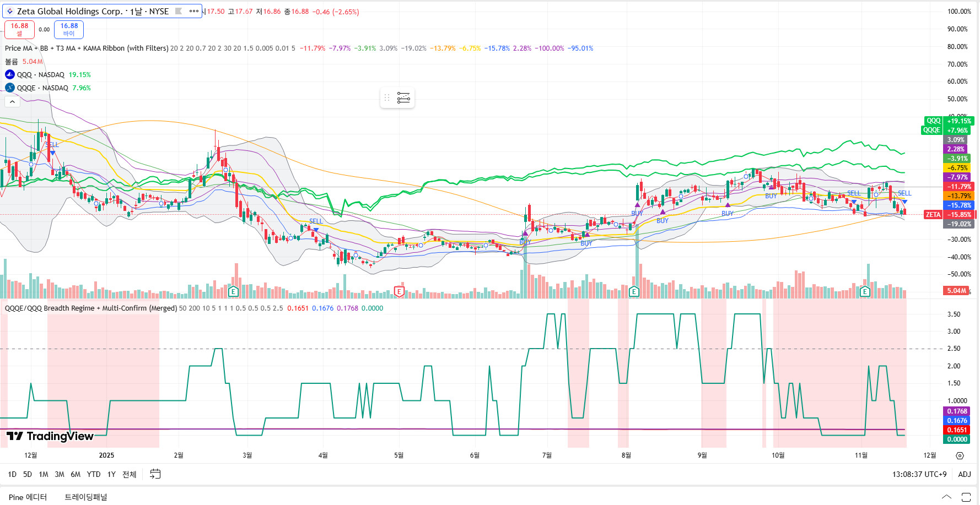Set the chart range to 3M

pyautogui.click(x=60, y=474)
